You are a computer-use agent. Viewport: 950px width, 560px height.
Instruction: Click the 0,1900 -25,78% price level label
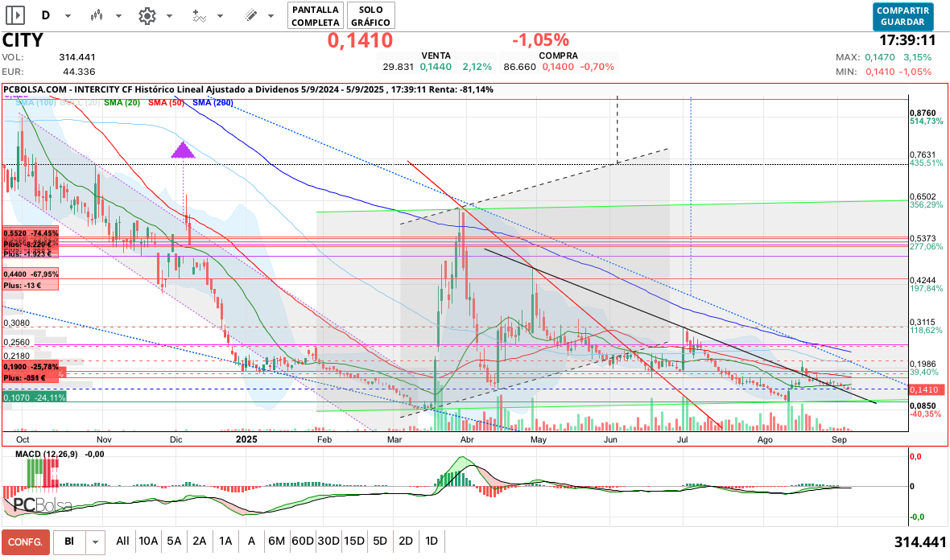[x=31, y=367]
